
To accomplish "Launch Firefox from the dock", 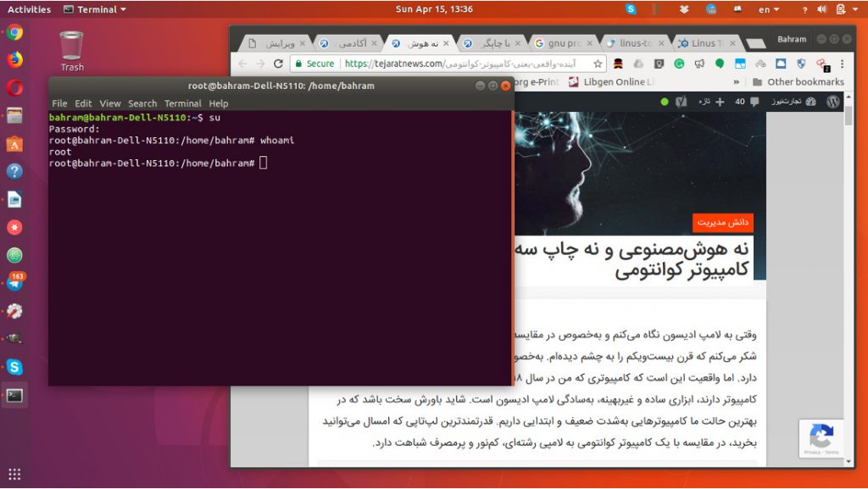I will pyautogui.click(x=14, y=59).
